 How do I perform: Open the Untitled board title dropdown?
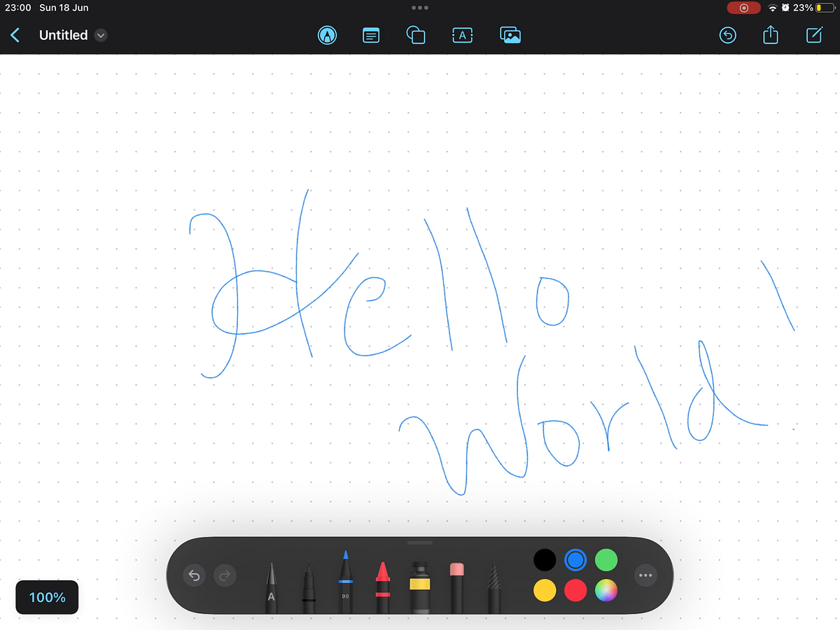[x=101, y=35]
